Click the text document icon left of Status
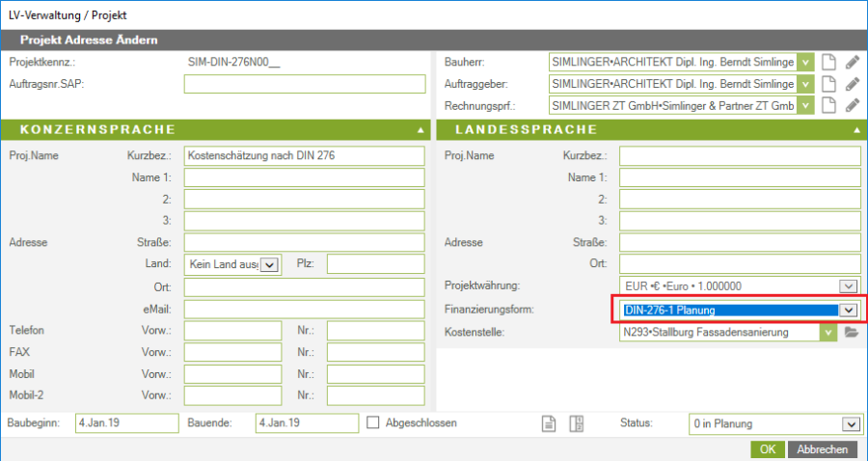Image resolution: width=868 pixels, height=461 pixels. (548, 423)
